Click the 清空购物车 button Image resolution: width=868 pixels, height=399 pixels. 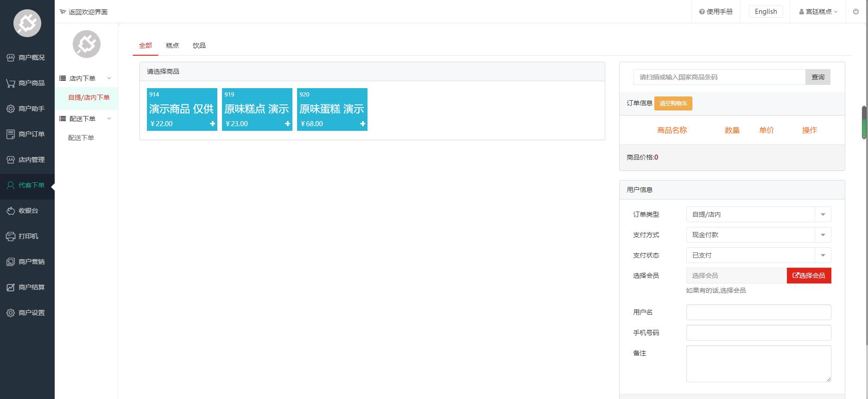click(673, 103)
